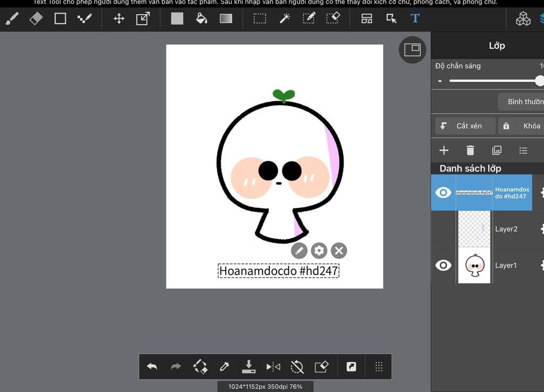Select the rectangle Shape tool
Viewport: 544px width, 392px height.
point(61,19)
